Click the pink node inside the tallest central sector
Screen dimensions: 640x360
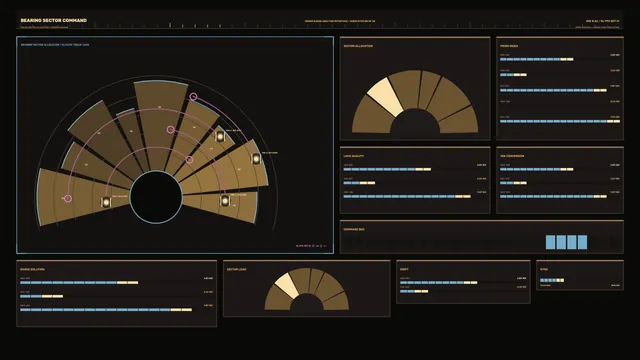pos(171,130)
